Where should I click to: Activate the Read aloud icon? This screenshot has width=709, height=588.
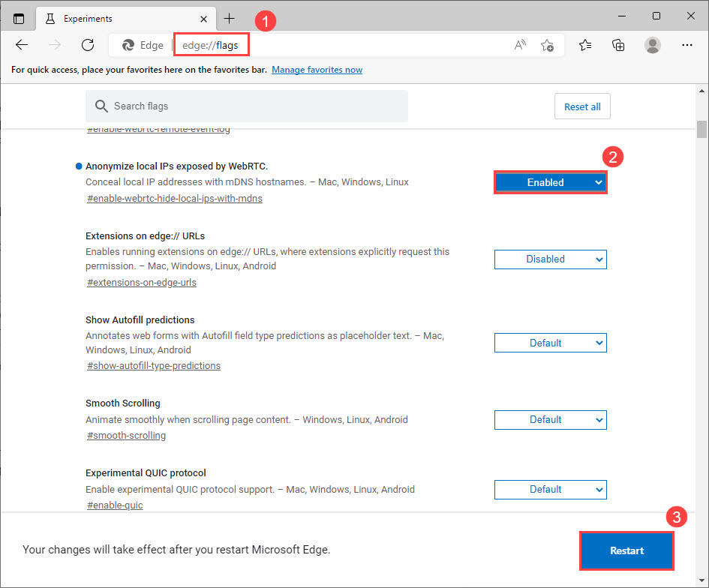(520, 45)
